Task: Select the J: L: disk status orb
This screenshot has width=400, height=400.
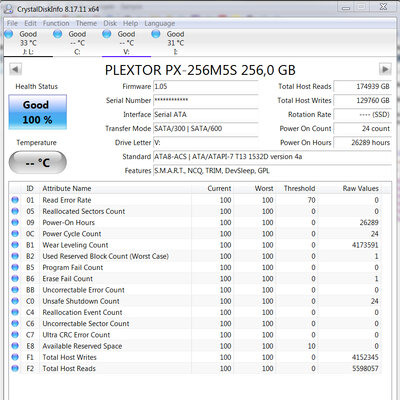Action: [x=8, y=34]
